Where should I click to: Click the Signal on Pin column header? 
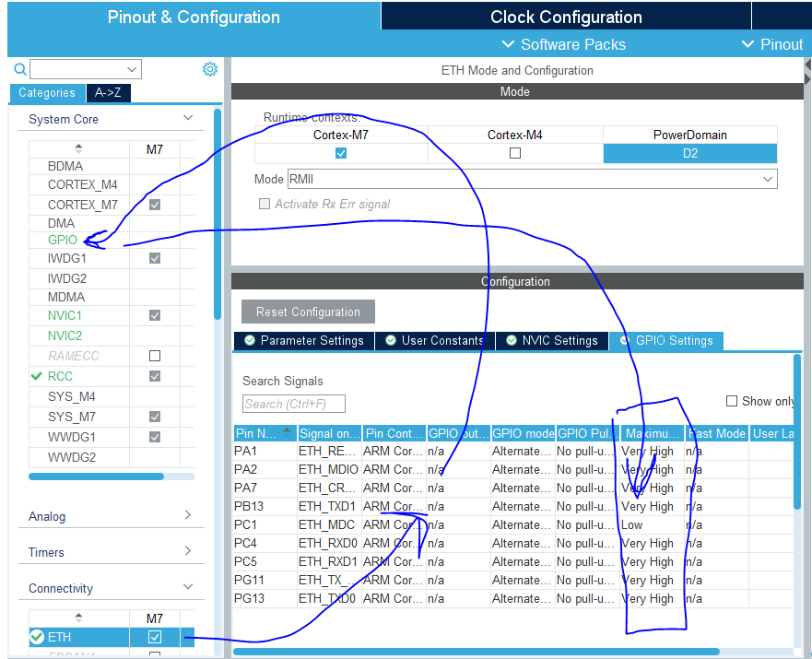pyautogui.click(x=329, y=433)
